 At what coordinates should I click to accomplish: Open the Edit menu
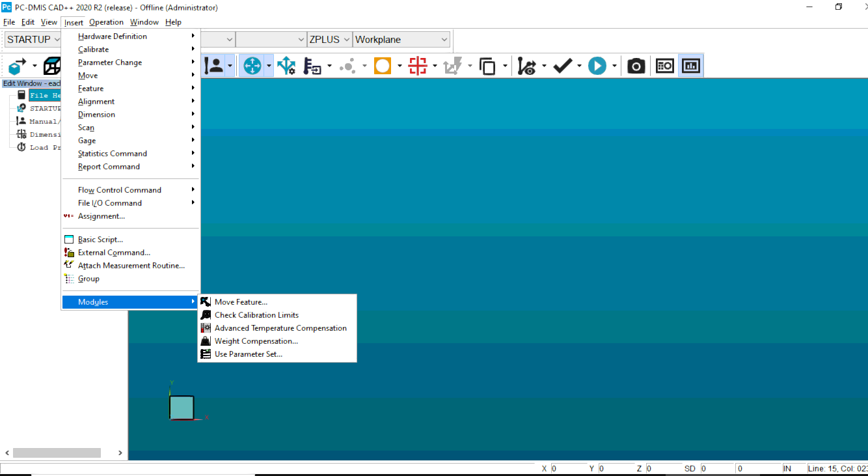(x=28, y=22)
